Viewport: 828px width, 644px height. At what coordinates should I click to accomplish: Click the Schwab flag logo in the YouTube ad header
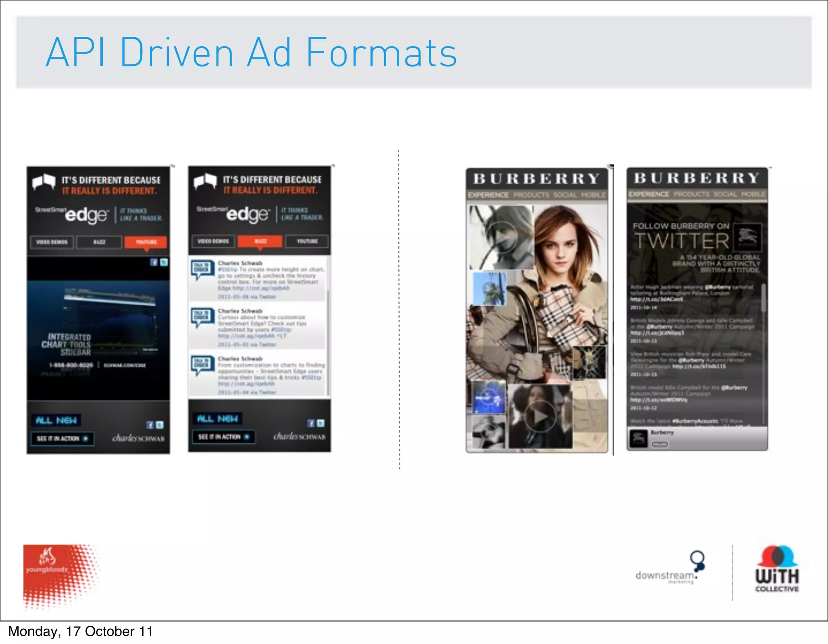44,182
